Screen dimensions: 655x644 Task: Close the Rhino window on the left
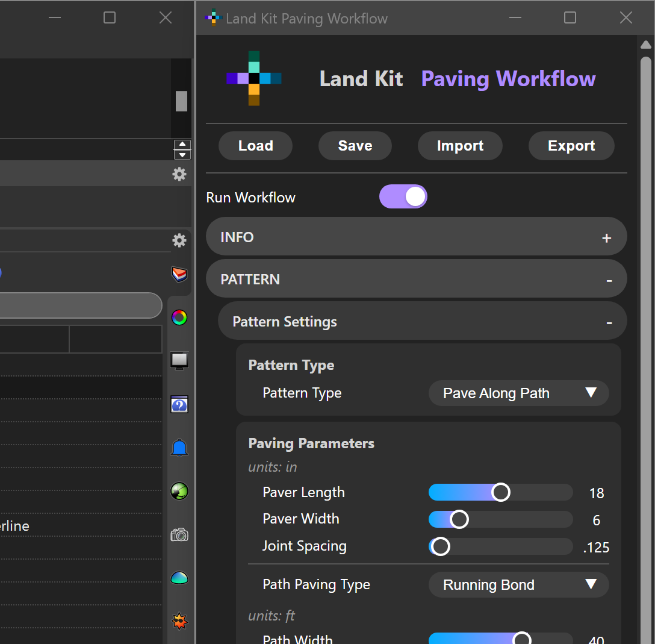(x=166, y=17)
